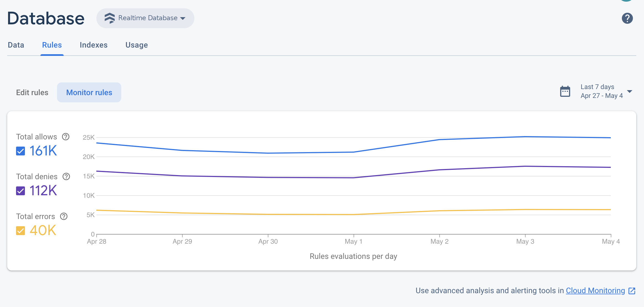Image resolution: width=644 pixels, height=307 pixels.
Task: Switch to the Data tab
Action: coord(16,45)
